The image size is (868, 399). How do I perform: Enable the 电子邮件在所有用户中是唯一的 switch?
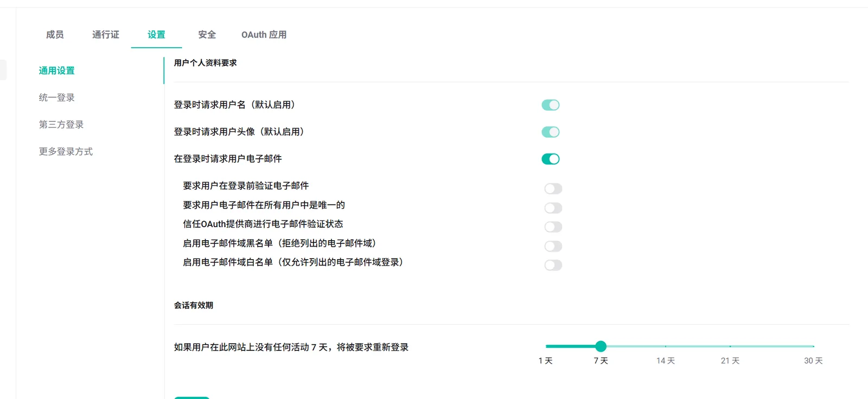553,208
